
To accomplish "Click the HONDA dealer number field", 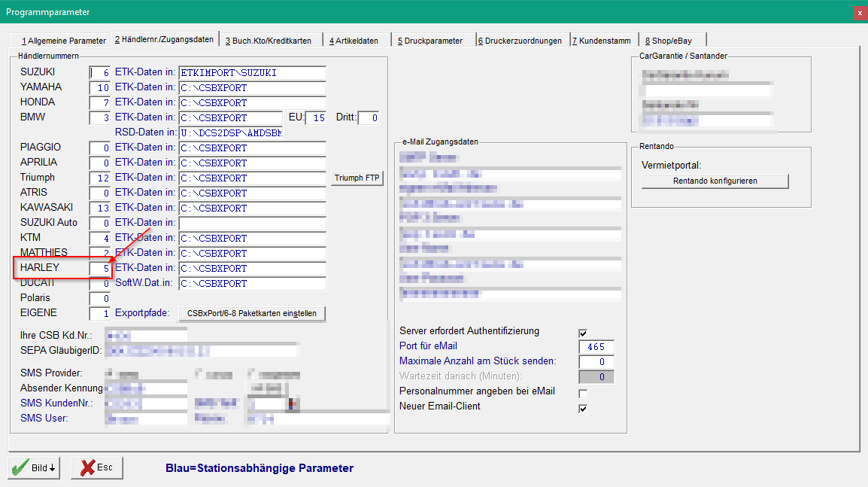I will pos(99,102).
